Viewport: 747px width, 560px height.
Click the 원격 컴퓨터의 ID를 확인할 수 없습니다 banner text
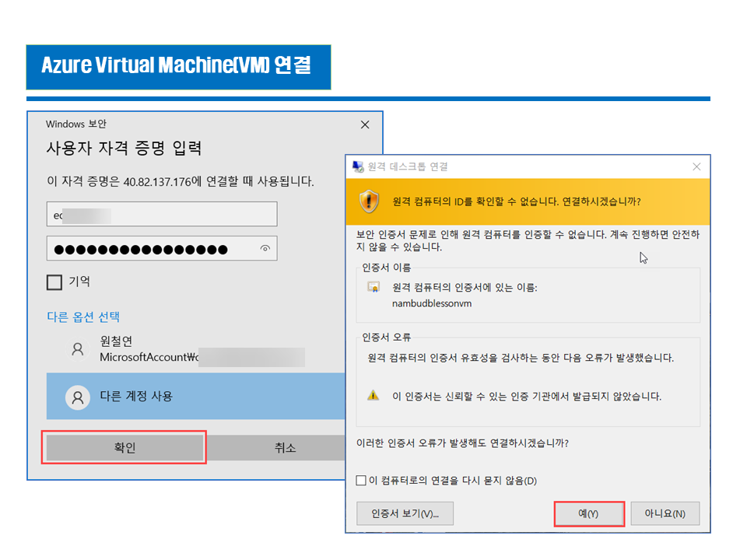tap(517, 201)
